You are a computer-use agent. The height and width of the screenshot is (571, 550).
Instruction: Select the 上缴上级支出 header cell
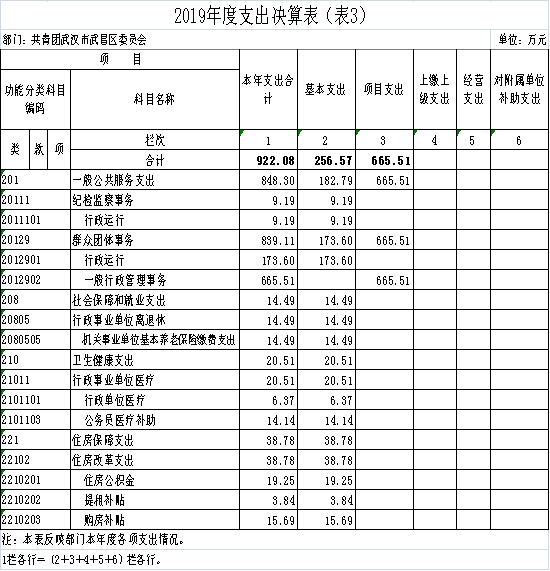pyautogui.click(x=435, y=90)
